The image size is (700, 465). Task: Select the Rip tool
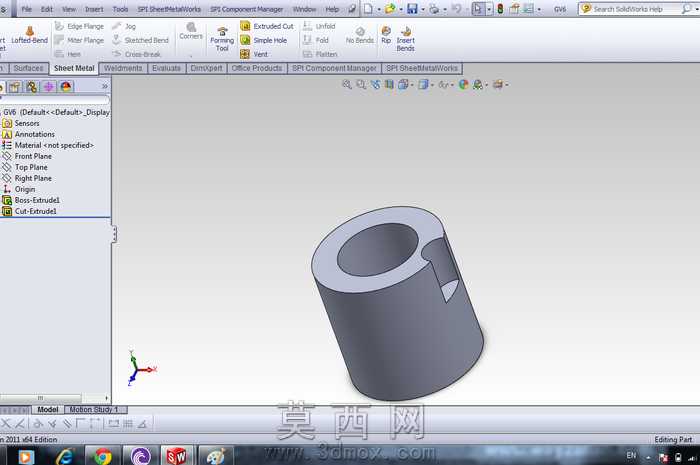(386, 35)
